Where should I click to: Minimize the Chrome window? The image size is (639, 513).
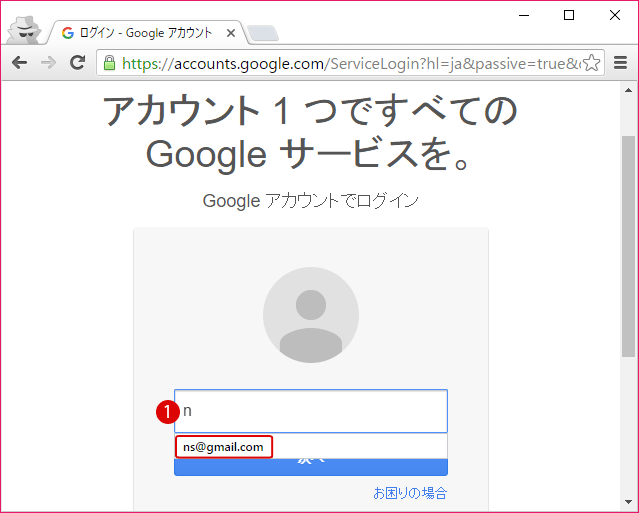pyautogui.click(x=523, y=15)
